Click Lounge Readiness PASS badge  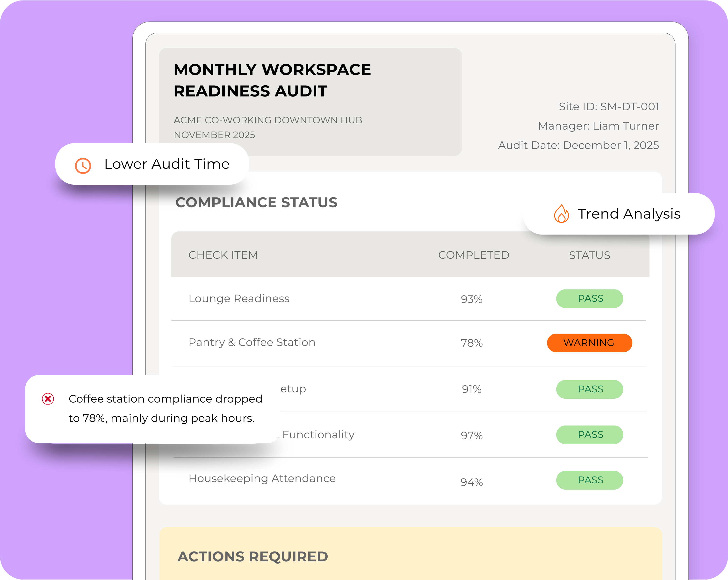590,299
